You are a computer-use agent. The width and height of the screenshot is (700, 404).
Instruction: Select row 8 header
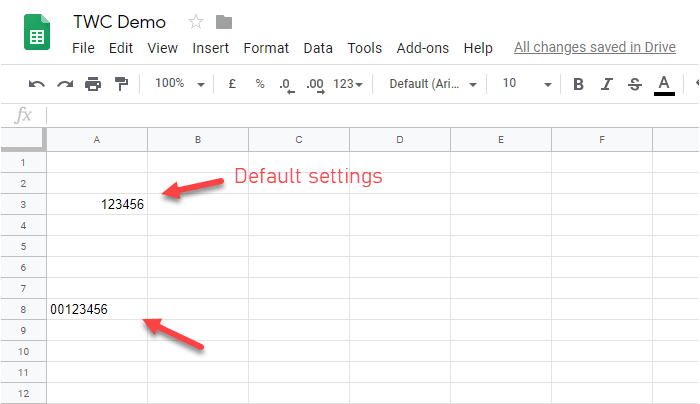(23, 309)
